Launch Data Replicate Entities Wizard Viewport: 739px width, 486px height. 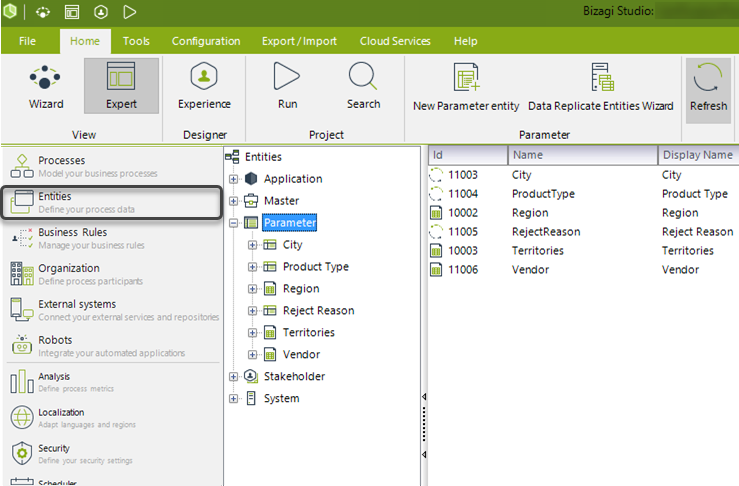pyautogui.click(x=600, y=88)
